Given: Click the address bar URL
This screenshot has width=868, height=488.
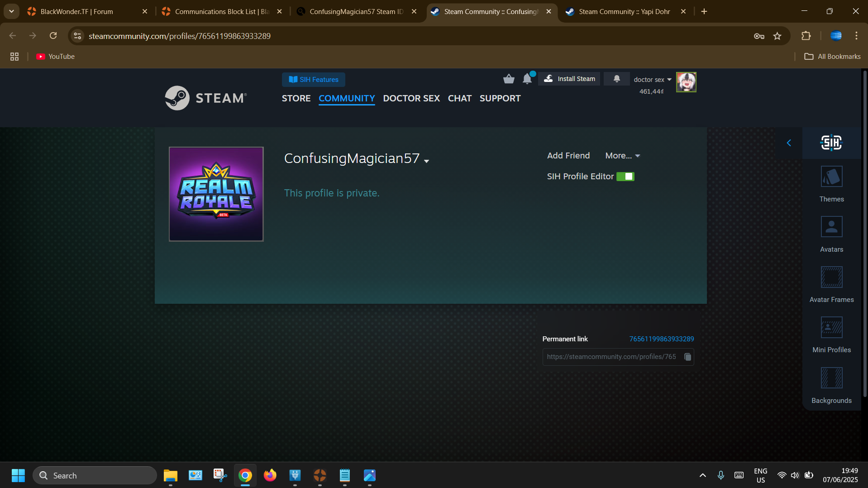Looking at the screenshot, I should pyautogui.click(x=180, y=36).
